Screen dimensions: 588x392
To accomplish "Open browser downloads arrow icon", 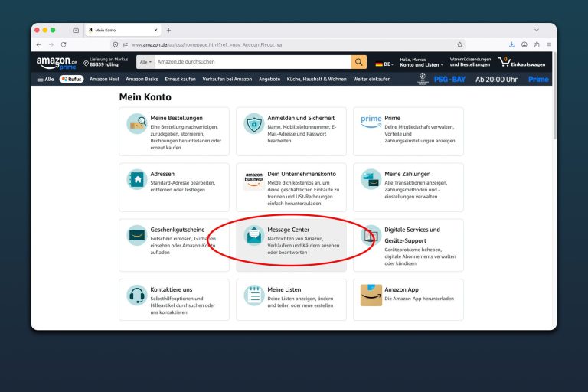I will 512,44.
